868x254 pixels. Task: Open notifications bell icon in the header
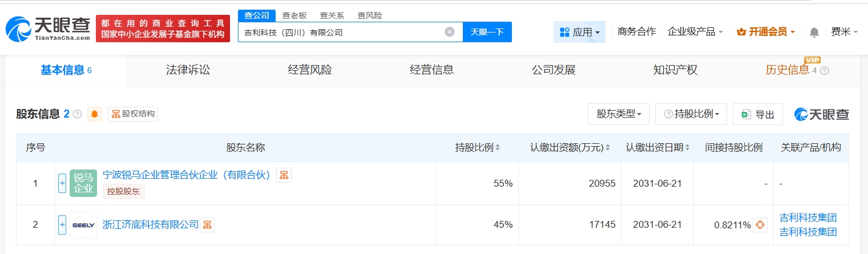tap(814, 32)
